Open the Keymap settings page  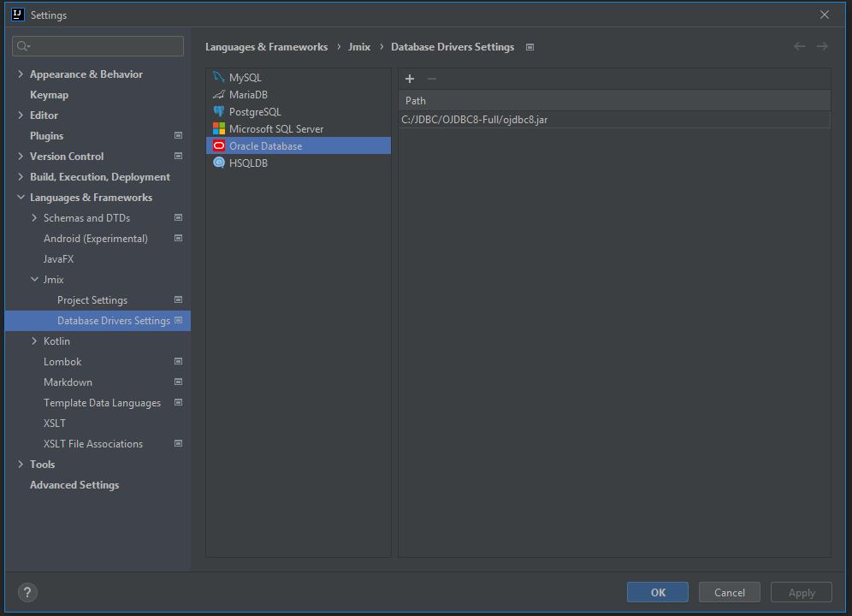[49, 95]
